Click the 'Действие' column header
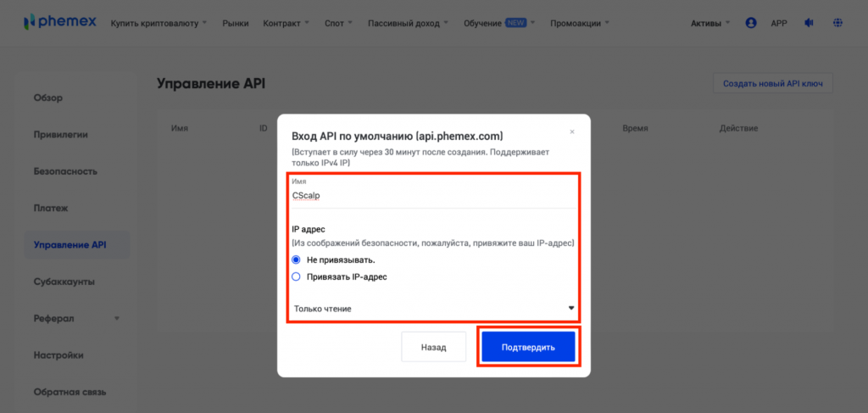Screen dimensions: 868x413 738,128
